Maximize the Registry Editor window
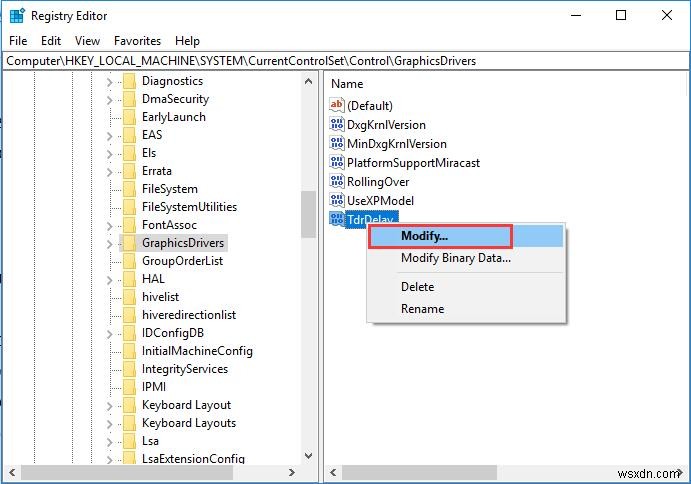The height and width of the screenshot is (484, 691). coord(621,15)
